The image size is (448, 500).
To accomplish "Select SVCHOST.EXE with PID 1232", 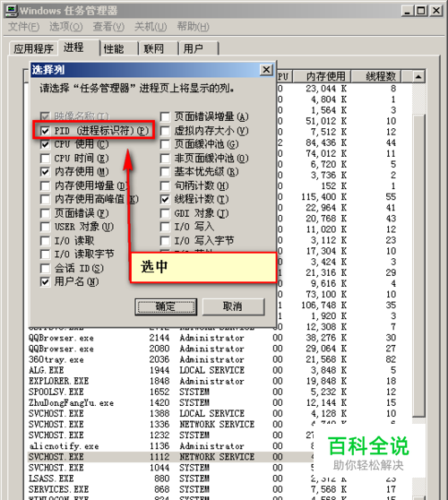I will [170, 435].
